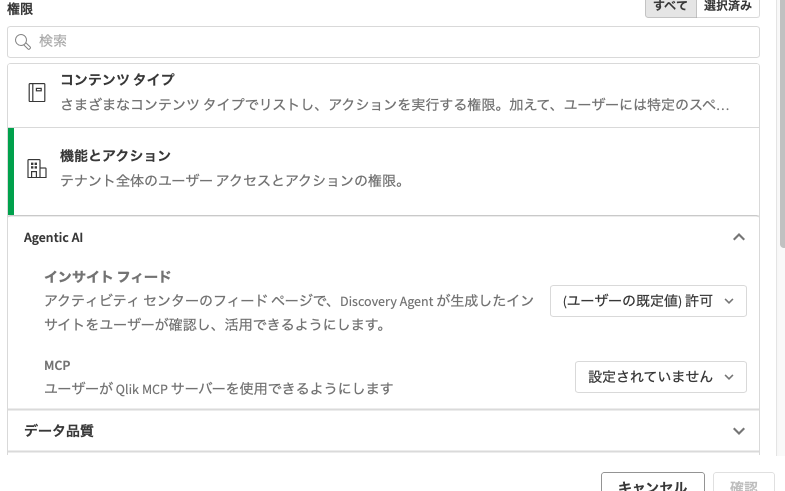Image resolution: width=785 pixels, height=491 pixels.
Task: Click the 機能とアクション building icon
Action: click(x=37, y=169)
